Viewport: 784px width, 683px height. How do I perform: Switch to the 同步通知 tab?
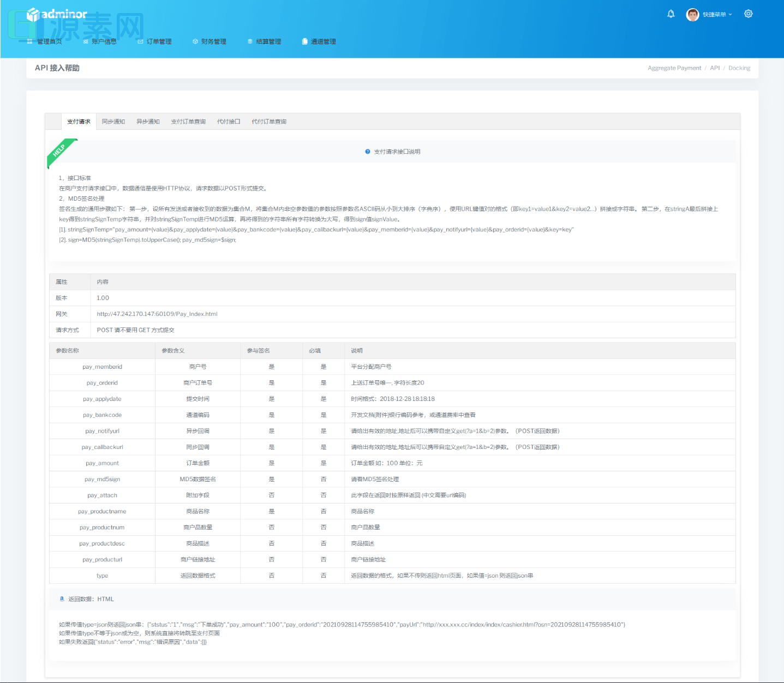[113, 122]
